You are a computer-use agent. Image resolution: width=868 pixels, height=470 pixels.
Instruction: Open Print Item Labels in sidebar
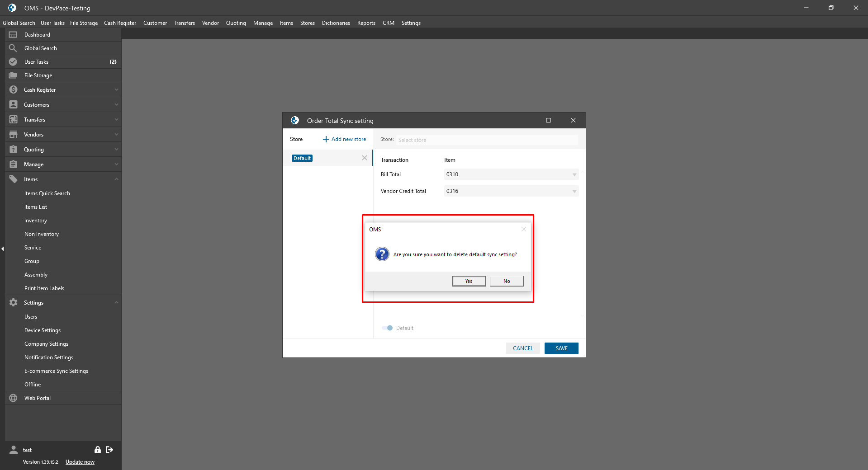tap(44, 288)
